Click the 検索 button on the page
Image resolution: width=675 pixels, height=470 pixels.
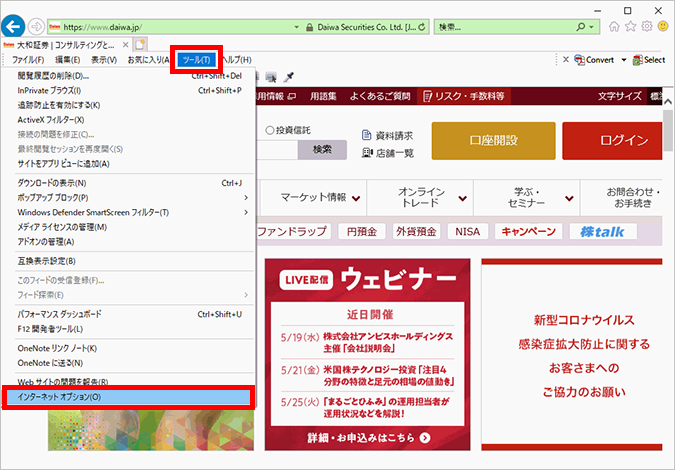pyautogui.click(x=322, y=149)
